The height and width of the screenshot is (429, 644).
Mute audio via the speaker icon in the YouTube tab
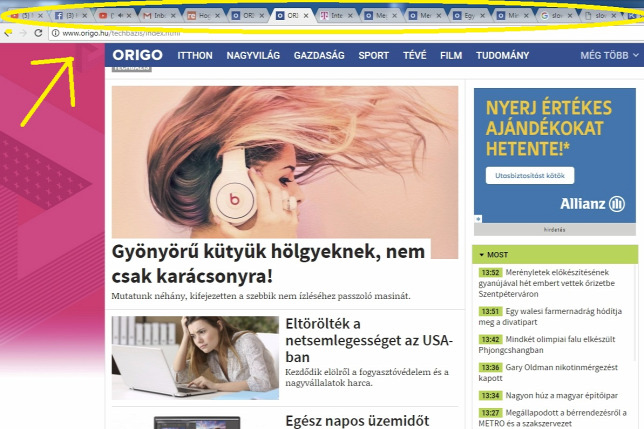[120, 15]
